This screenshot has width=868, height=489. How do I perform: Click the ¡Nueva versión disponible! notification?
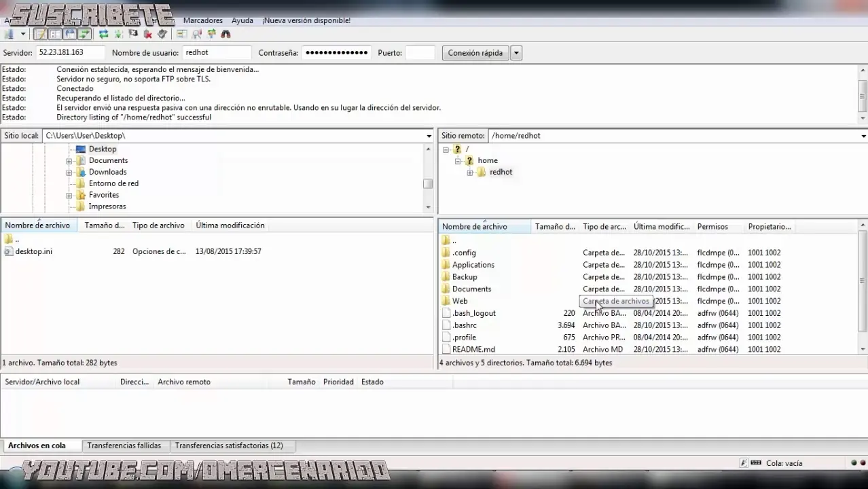[306, 20]
